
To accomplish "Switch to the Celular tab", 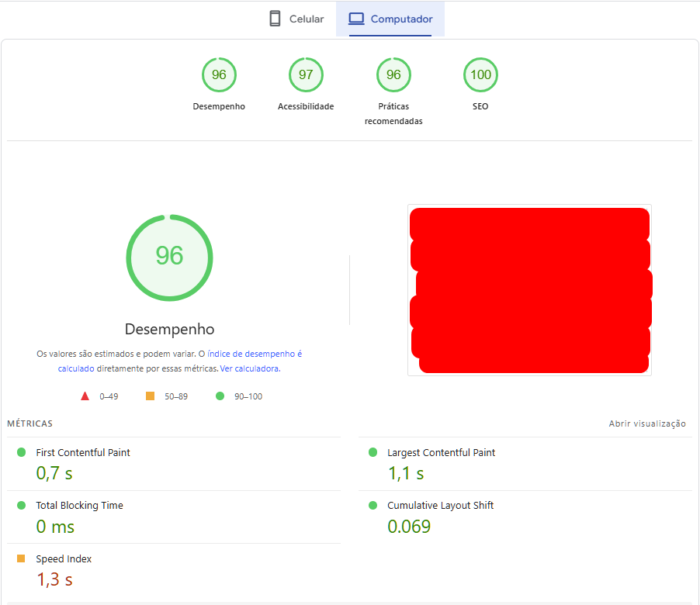I will point(296,19).
